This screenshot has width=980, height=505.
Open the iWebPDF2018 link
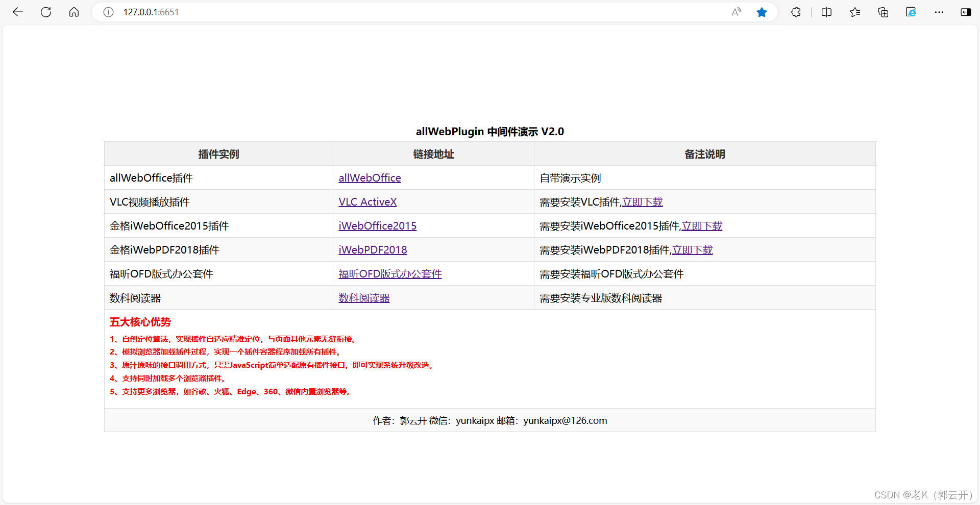(373, 249)
